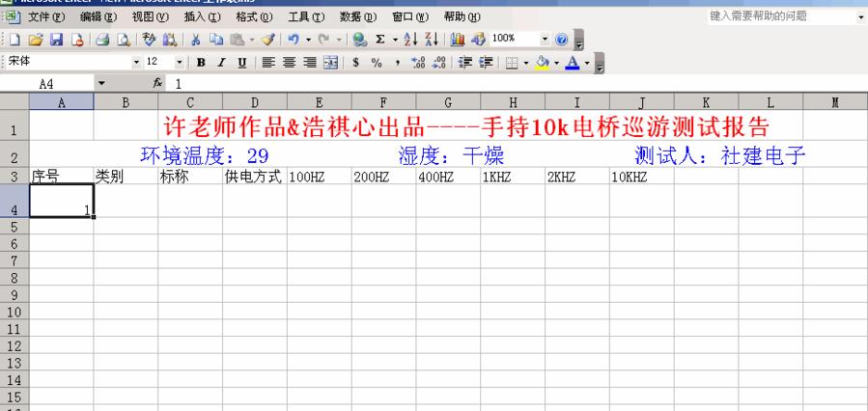Select the cell containing 供电方式
Viewport: 868px width, 411px height.
coord(255,177)
